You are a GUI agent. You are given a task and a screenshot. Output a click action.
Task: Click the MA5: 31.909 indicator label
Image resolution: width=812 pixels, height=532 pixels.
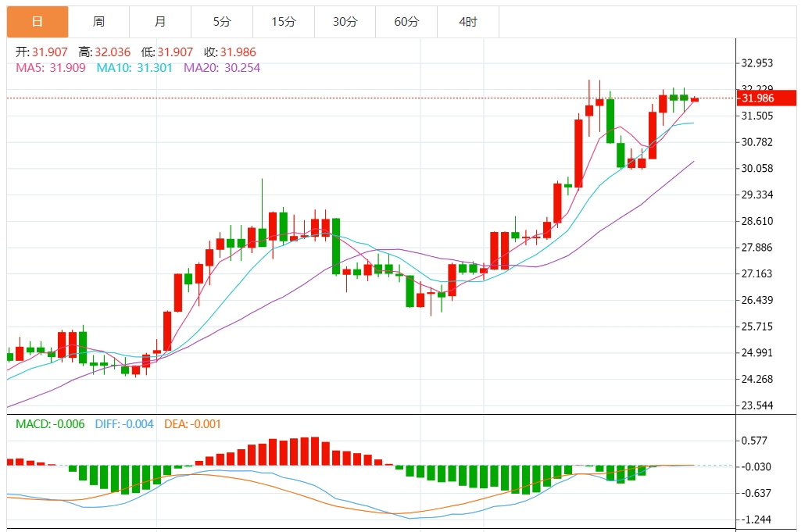coord(51,68)
